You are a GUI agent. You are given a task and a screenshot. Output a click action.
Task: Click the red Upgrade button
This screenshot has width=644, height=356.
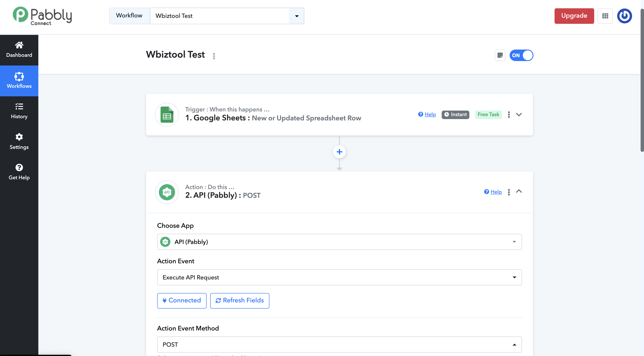pyautogui.click(x=574, y=16)
